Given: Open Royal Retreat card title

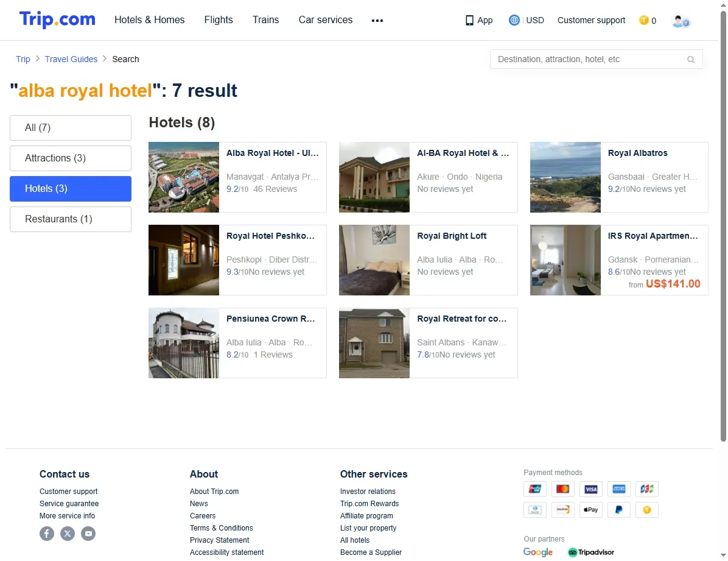Looking at the screenshot, I should (x=461, y=319).
